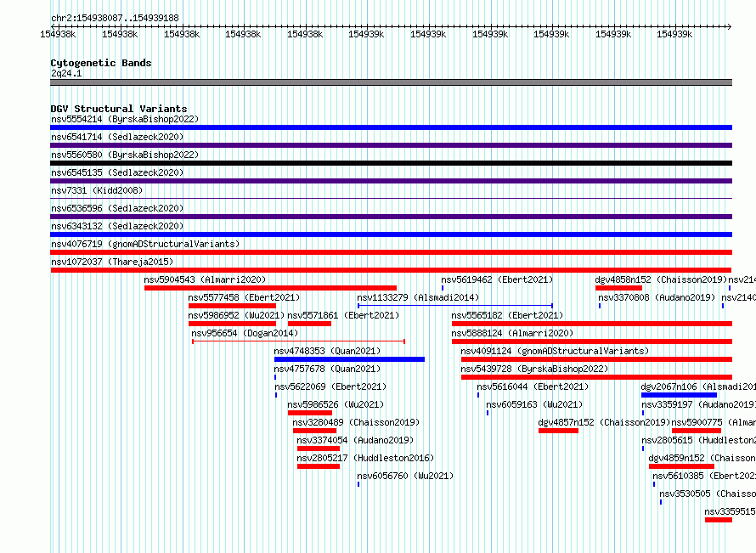Select nsv4757678 (Quan2021) label
756x553 pixels.
pyautogui.click(x=327, y=369)
